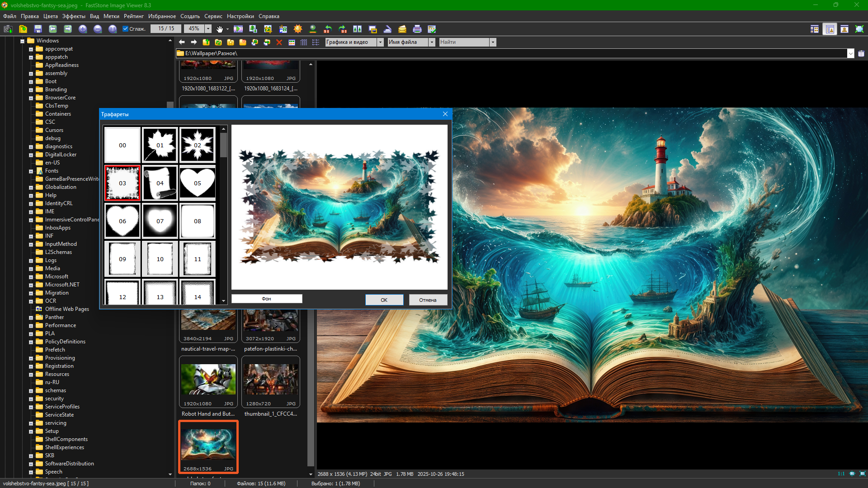Viewport: 868px width, 488px height.
Task: Click the Crop board icon
Action: [x=268, y=29]
